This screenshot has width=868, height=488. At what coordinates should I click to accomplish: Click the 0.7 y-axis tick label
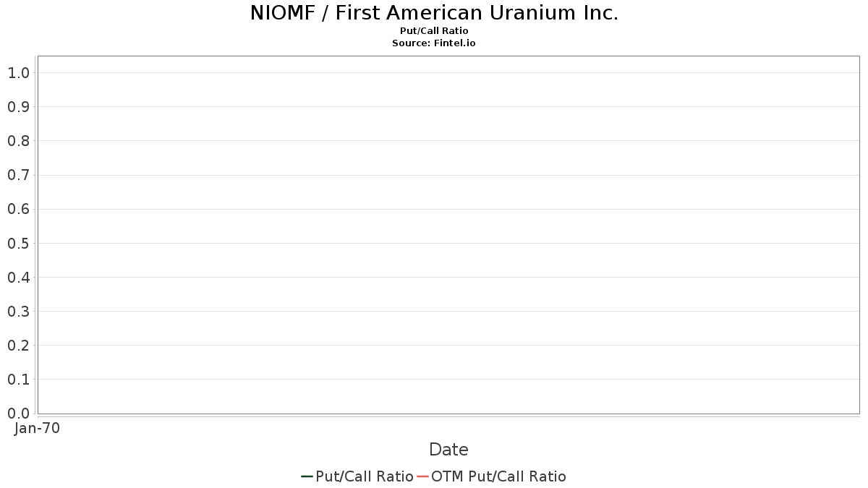[18, 175]
